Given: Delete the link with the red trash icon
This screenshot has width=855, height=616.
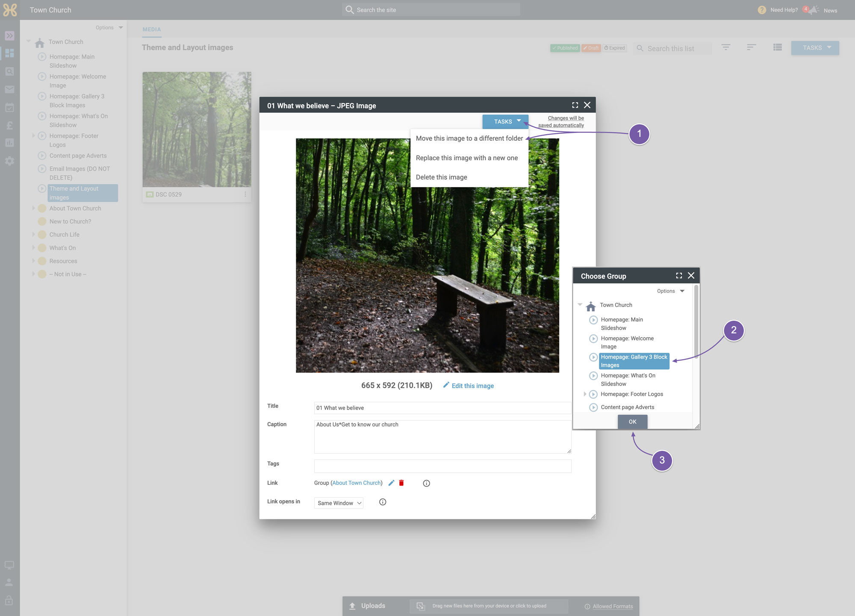Looking at the screenshot, I should pos(401,483).
